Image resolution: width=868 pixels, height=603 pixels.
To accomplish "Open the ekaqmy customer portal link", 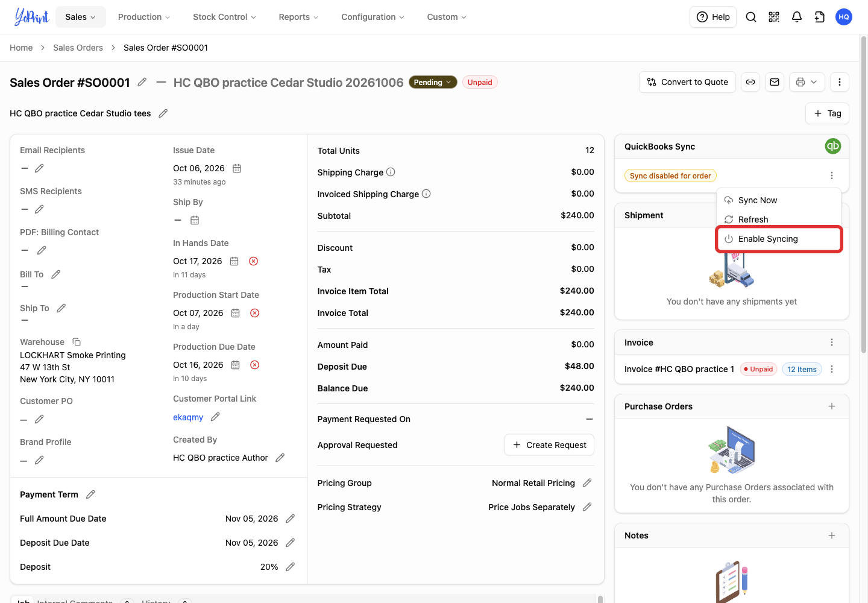I will coord(188,417).
